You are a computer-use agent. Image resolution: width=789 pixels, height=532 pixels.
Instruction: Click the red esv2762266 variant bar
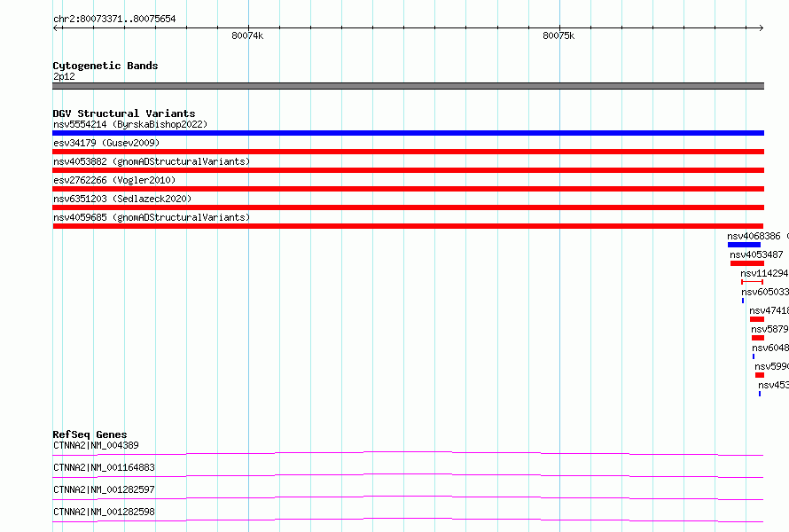click(x=408, y=189)
